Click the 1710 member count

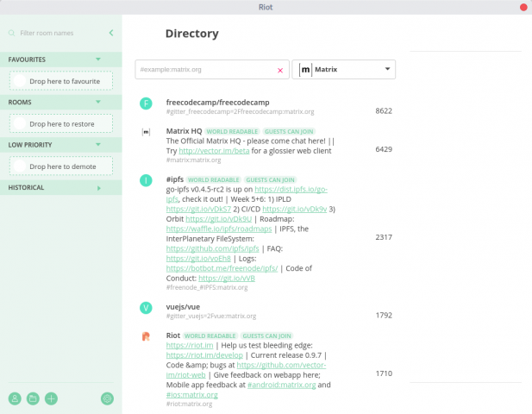pyautogui.click(x=384, y=373)
